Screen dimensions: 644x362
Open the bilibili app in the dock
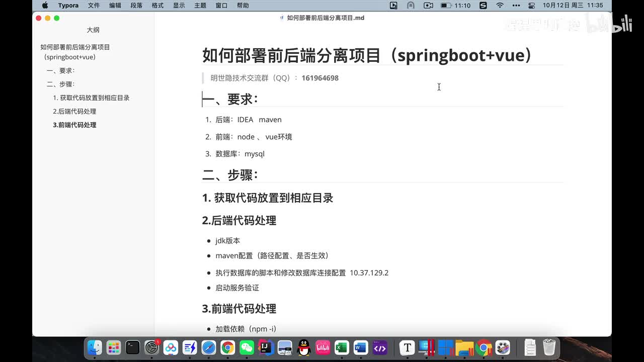click(323, 347)
